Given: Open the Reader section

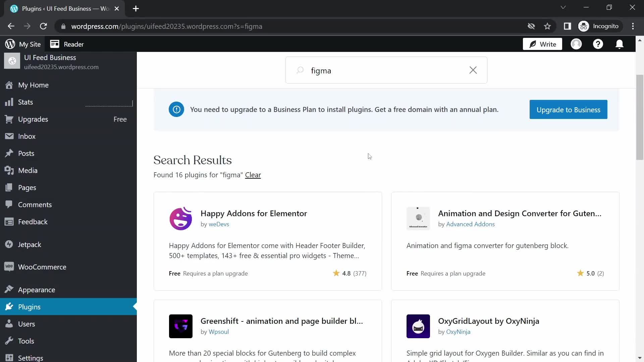Looking at the screenshot, I should tap(67, 44).
